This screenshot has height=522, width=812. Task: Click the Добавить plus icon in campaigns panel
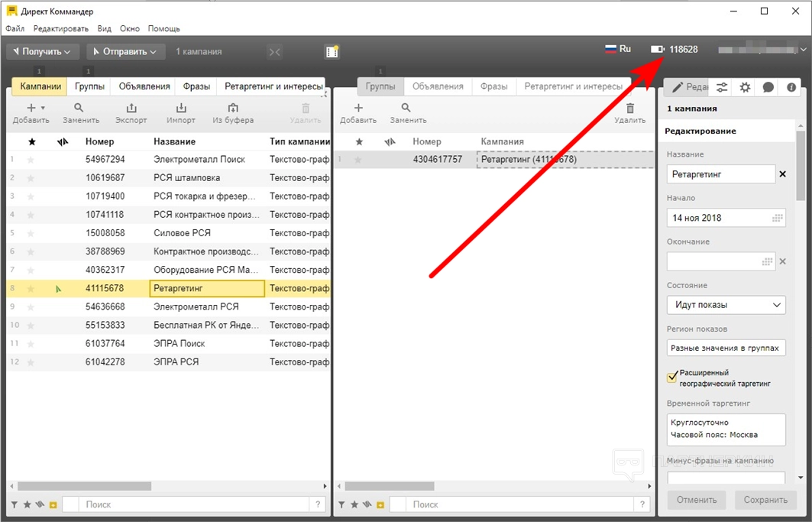[31, 108]
